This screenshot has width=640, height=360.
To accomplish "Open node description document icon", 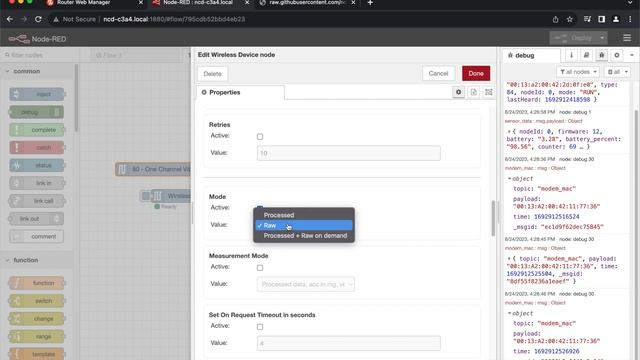I will pyautogui.click(x=473, y=92).
